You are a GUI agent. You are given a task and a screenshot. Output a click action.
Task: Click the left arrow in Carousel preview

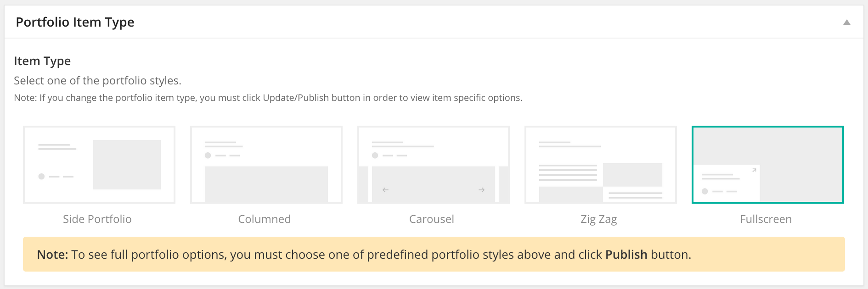click(386, 190)
